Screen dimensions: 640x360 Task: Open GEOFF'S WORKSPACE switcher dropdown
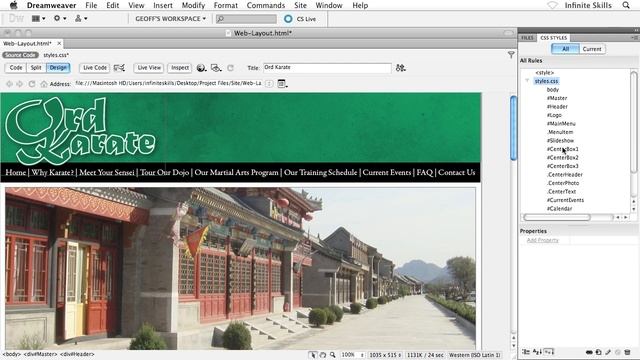170,19
